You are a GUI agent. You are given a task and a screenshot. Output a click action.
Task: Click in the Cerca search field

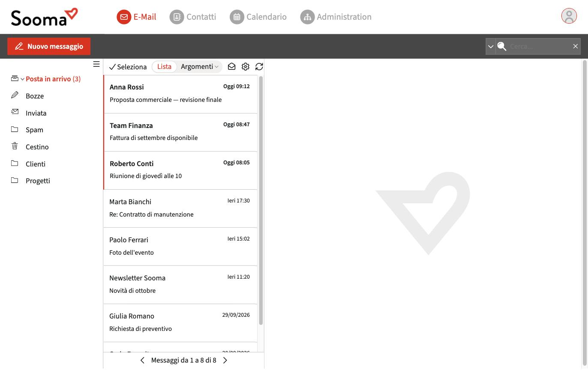539,46
